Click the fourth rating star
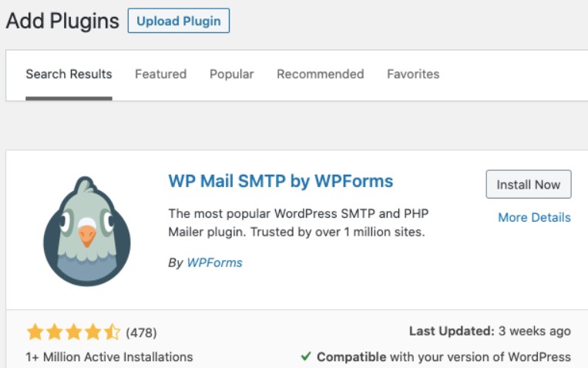 coord(92,333)
